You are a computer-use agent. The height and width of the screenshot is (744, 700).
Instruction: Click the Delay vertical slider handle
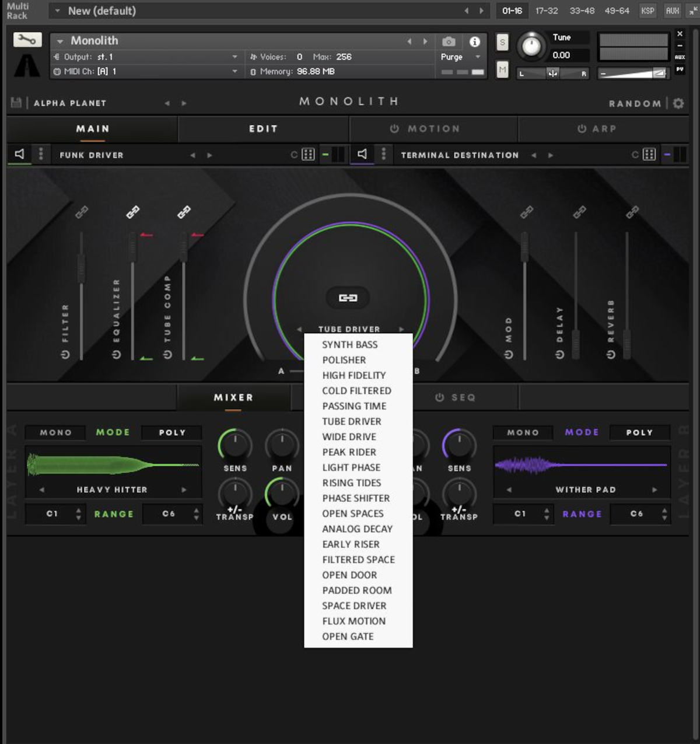576,344
